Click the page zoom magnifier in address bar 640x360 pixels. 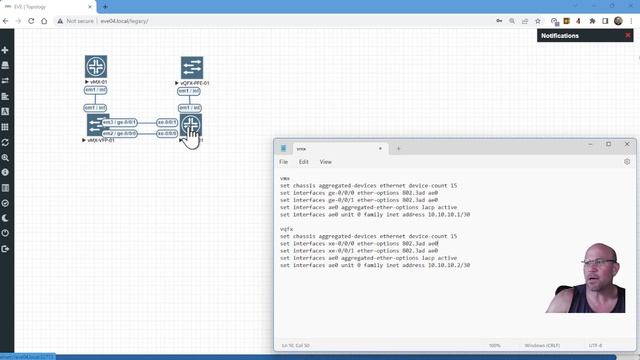(x=512, y=21)
